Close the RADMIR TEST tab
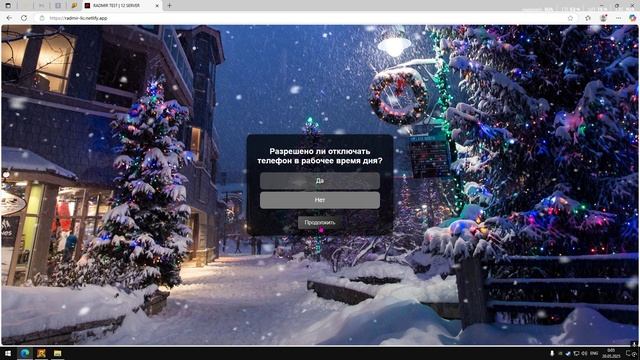 (x=157, y=6)
